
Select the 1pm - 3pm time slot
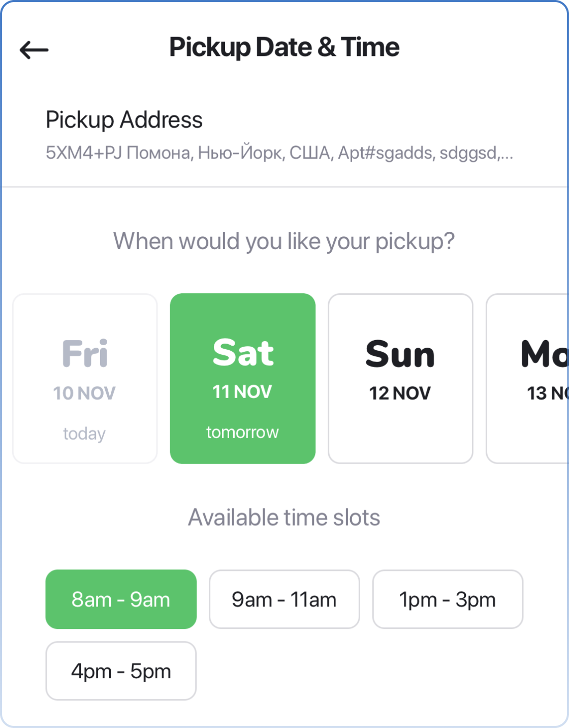tap(448, 599)
